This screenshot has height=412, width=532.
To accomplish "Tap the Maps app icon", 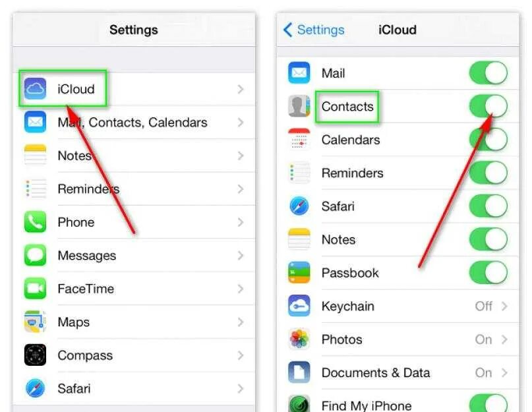I will pos(35,322).
